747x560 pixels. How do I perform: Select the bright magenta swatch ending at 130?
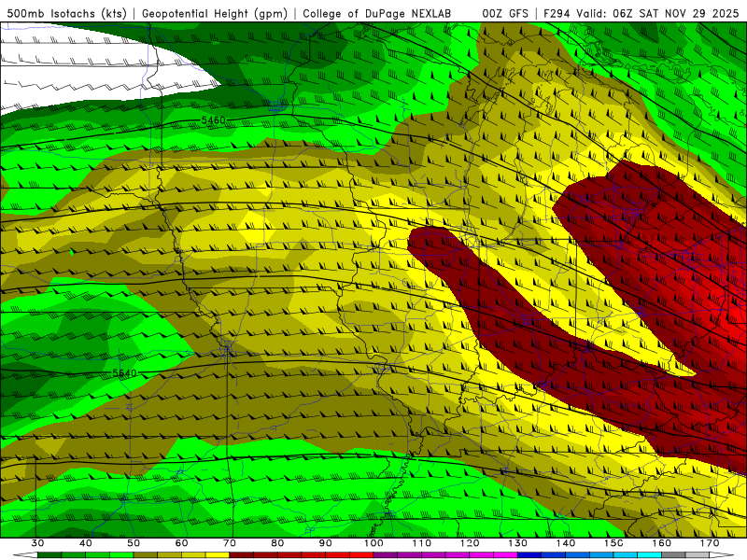(505, 555)
